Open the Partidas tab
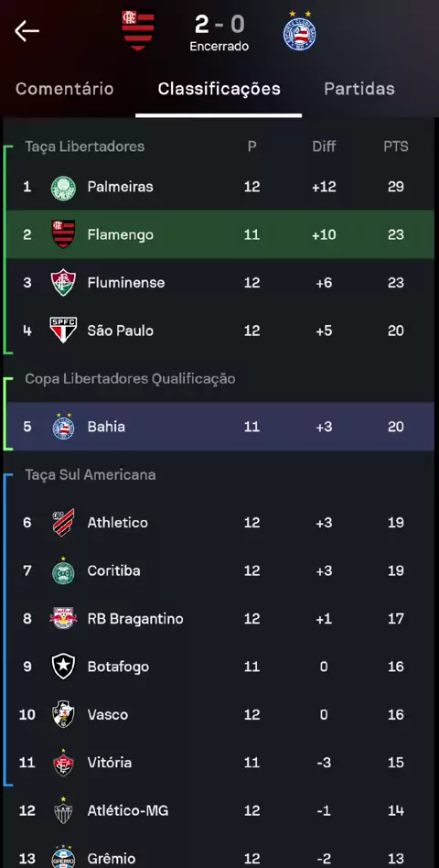 (x=359, y=89)
